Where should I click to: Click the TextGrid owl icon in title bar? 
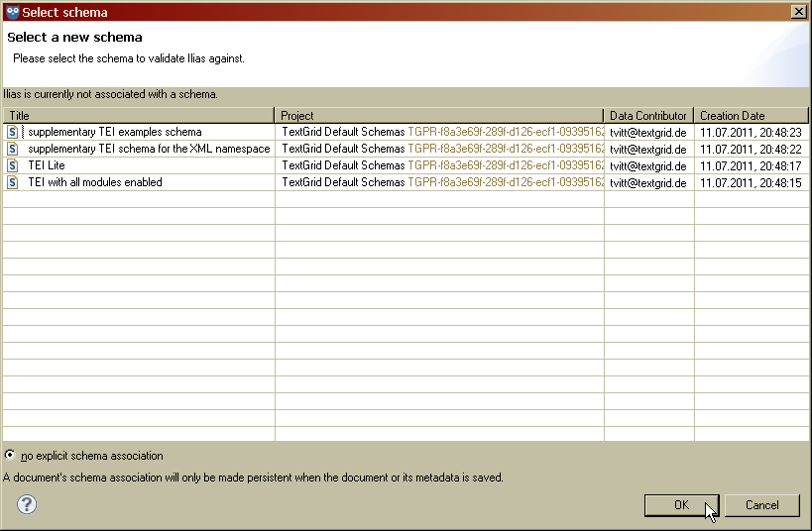12,12
